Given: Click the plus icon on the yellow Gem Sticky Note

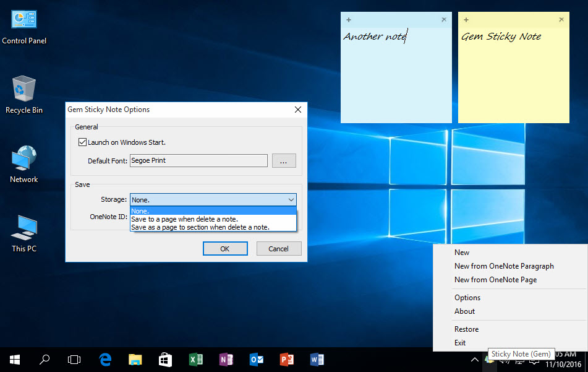Looking at the screenshot, I should pos(466,19).
